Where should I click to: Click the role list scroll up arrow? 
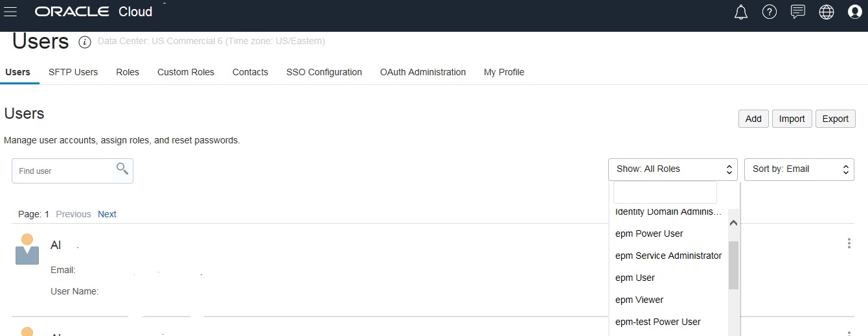[733, 222]
